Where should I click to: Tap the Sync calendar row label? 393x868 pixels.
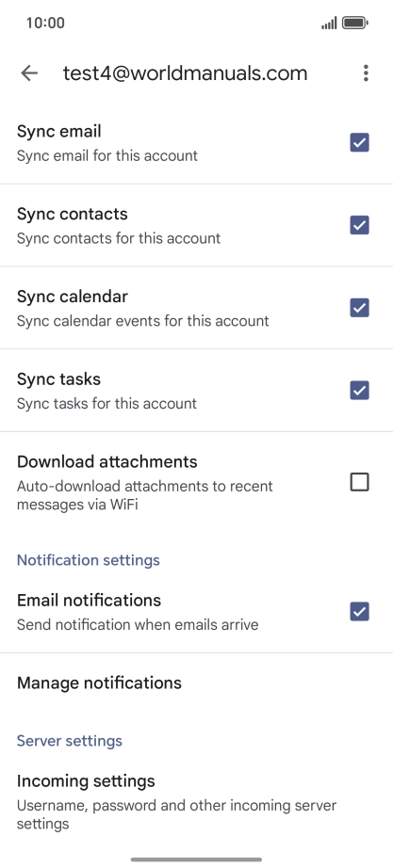[72, 297]
